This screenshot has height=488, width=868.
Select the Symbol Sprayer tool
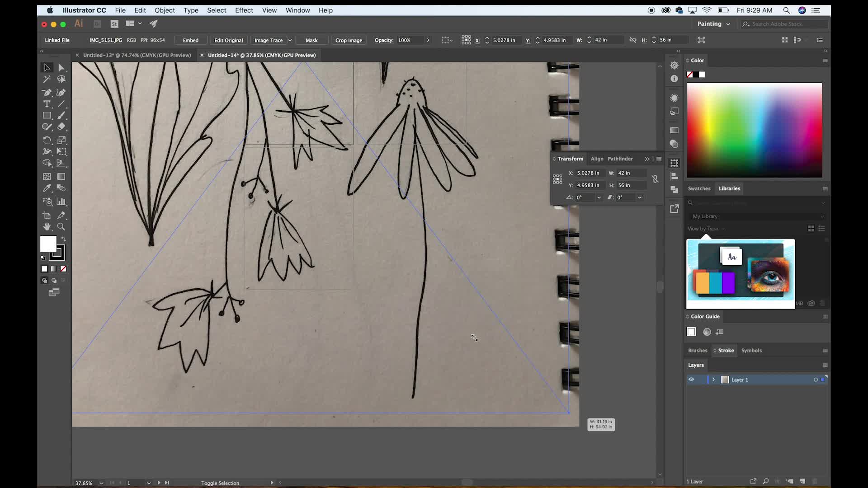[x=47, y=202]
